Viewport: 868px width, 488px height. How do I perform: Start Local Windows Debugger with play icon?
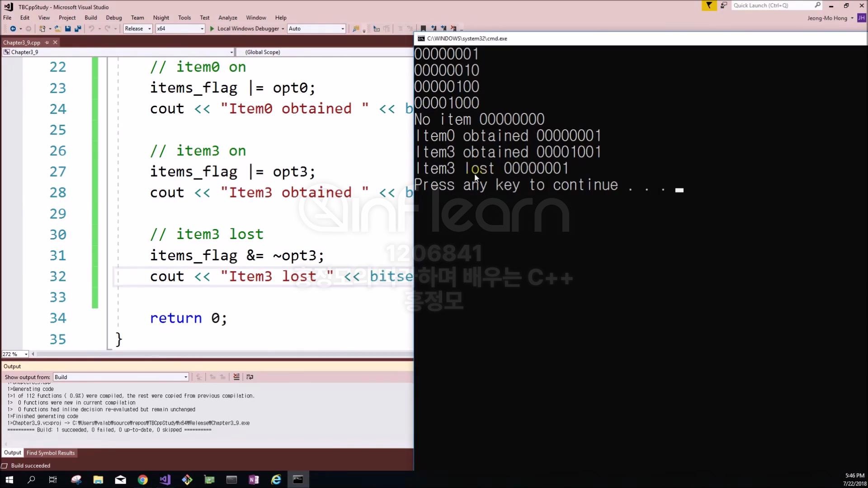212,28
